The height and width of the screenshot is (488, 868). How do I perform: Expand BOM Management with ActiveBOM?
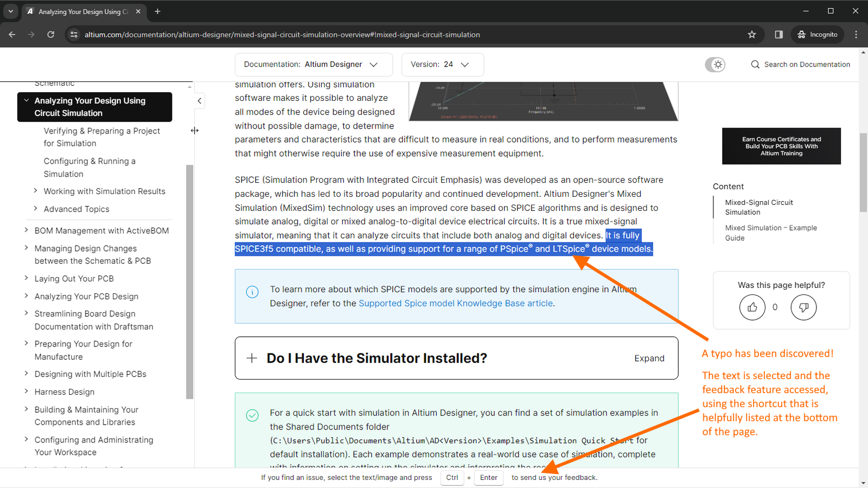(x=26, y=230)
